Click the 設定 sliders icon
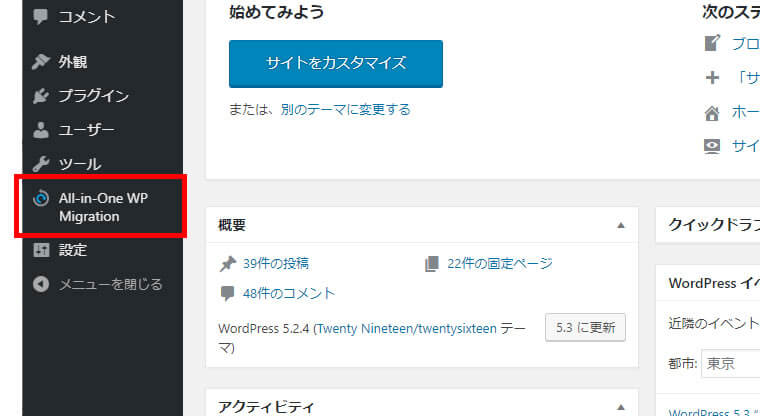 41,250
